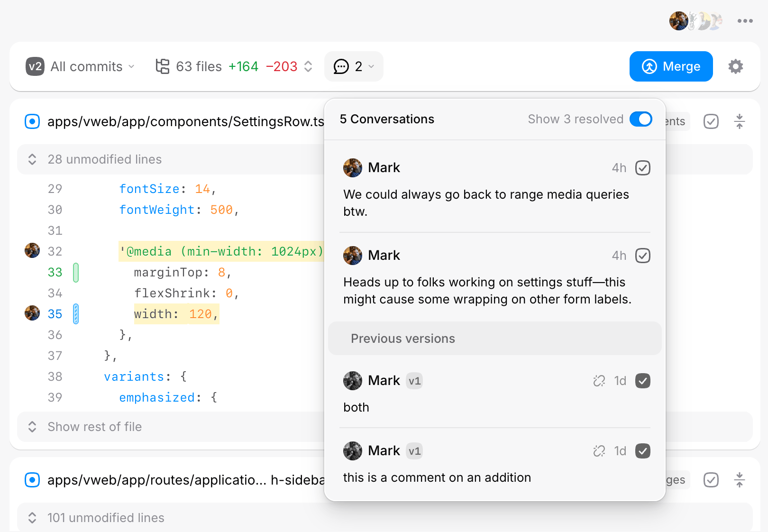The width and height of the screenshot is (768, 532).
Task: Collapse the h-sidebar file diff section
Action: point(739,480)
